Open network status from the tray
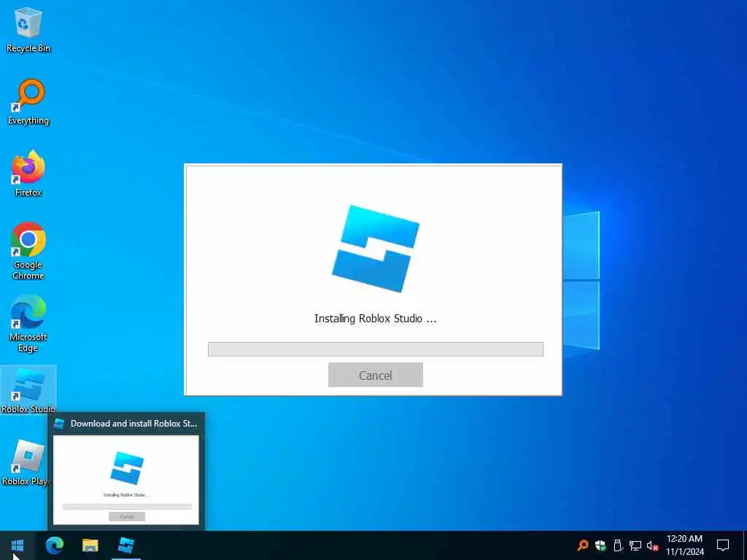 [x=635, y=545]
